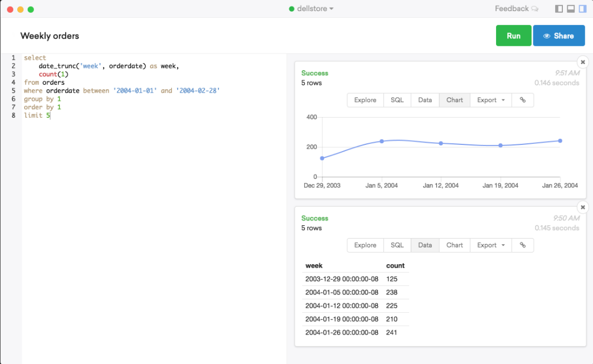This screenshot has height=364, width=593.
Task: Toggle the left sidebar layout icon
Action: point(558,8)
